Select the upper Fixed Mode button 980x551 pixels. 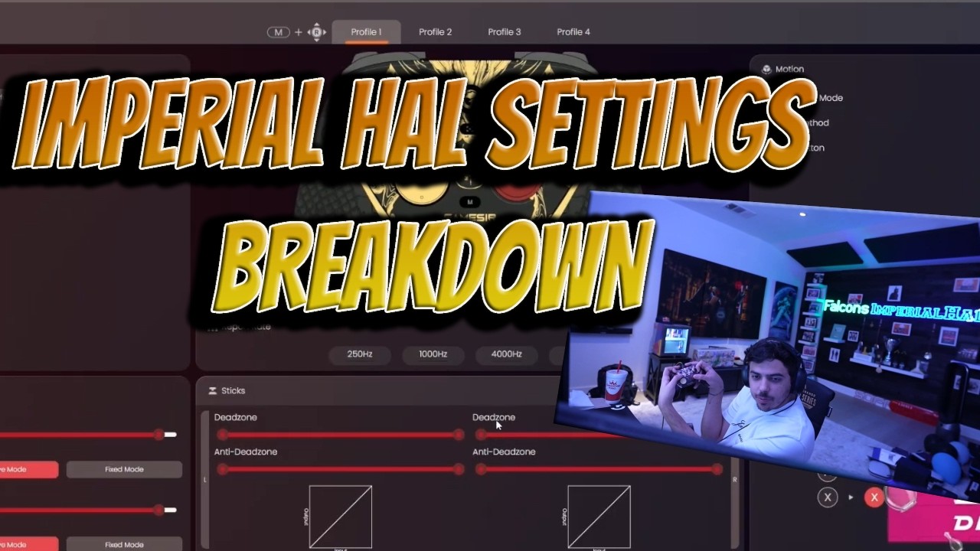124,469
